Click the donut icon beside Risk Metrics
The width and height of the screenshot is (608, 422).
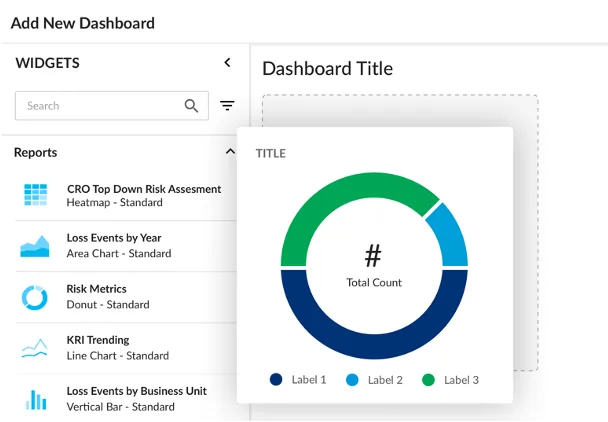(x=35, y=297)
